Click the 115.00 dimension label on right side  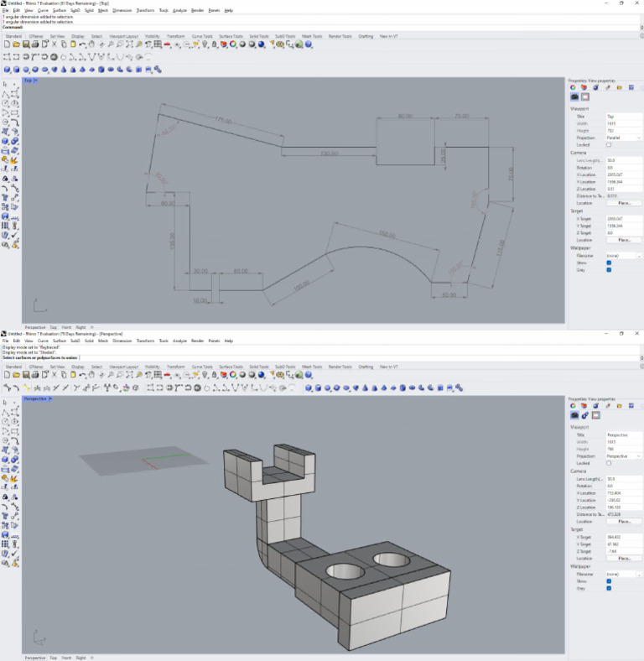click(x=501, y=248)
